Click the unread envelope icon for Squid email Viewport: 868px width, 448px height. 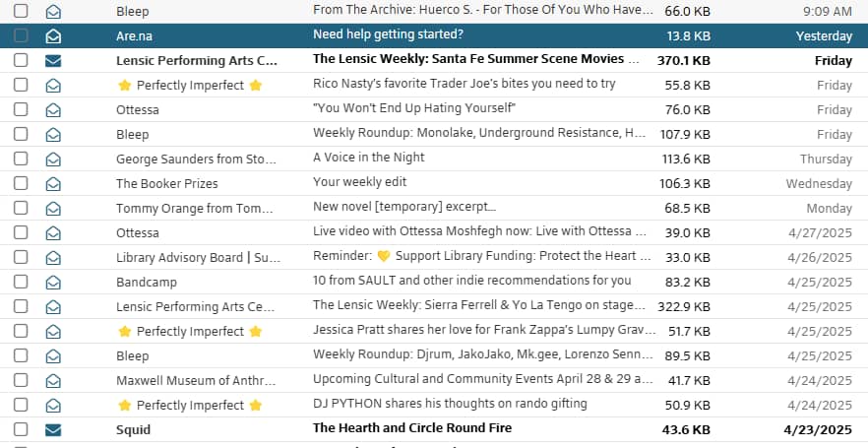pyautogui.click(x=53, y=429)
